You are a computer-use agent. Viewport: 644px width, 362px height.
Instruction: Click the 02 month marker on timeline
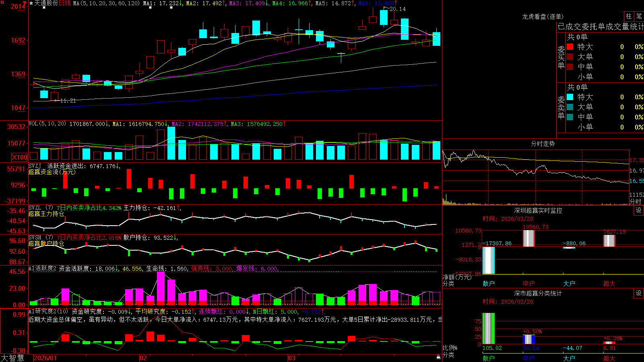(143, 358)
